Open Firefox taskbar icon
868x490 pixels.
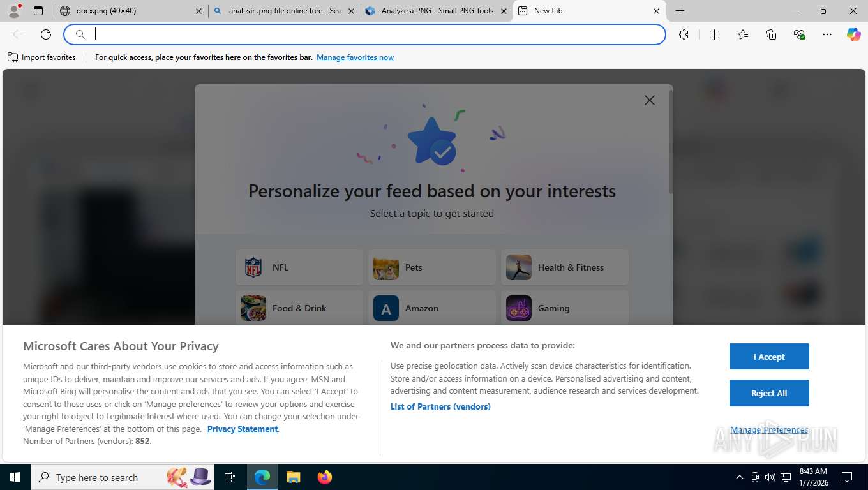[324, 477]
